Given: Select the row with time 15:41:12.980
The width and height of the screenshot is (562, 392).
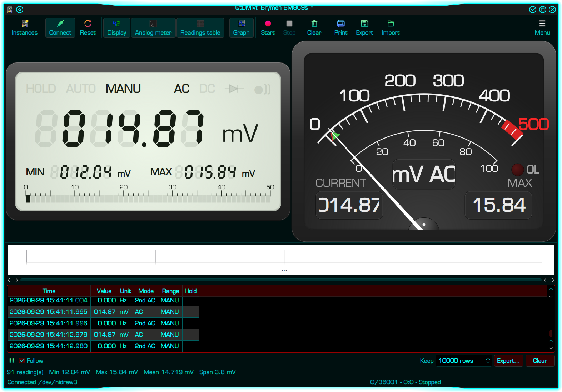Looking at the screenshot, I should coord(103,346).
